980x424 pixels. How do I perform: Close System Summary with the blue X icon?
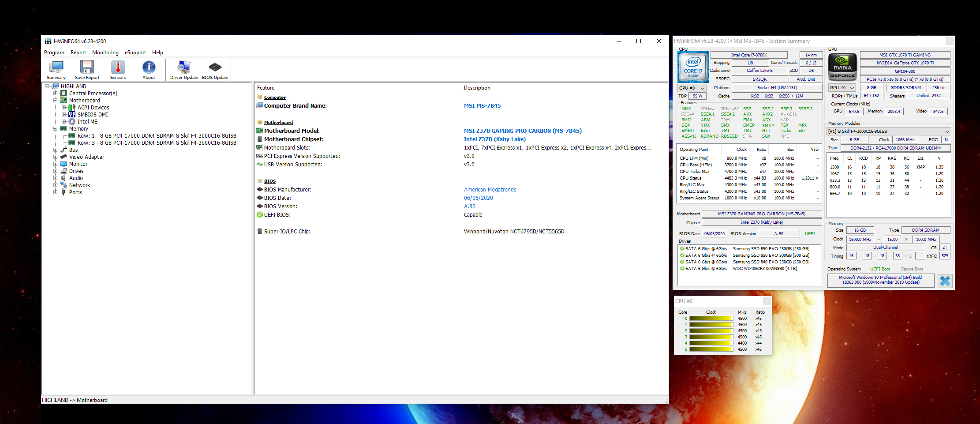945,281
